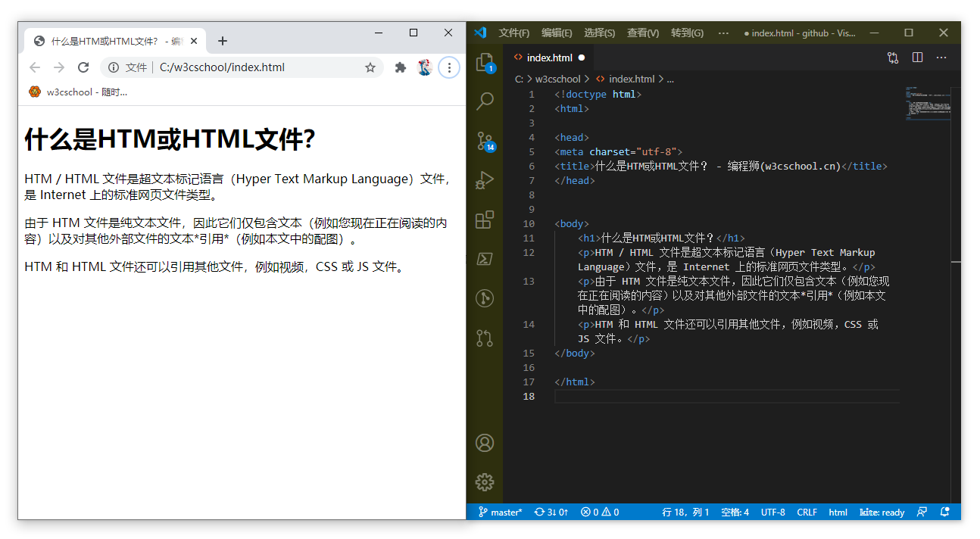Viewport: 980px width, 539px height.
Task: Open the Run and Debug panel
Action: (485, 180)
